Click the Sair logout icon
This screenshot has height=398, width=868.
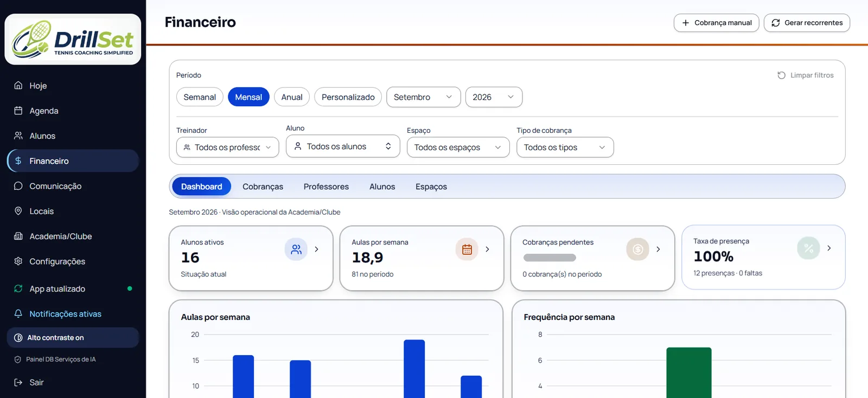[18, 382]
